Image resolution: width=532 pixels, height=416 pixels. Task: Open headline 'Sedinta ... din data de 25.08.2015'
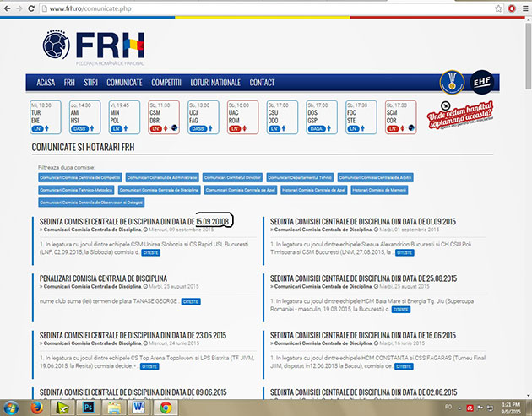(363, 278)
